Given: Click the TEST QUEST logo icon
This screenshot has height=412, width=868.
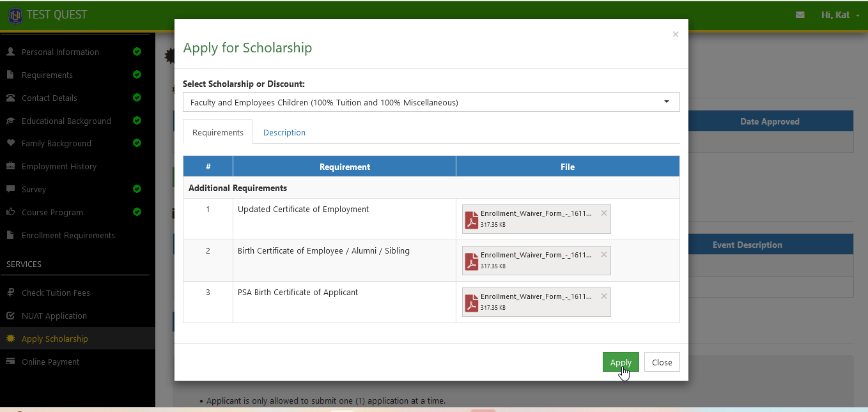Looking at the screenshot, I should (15, 15).
